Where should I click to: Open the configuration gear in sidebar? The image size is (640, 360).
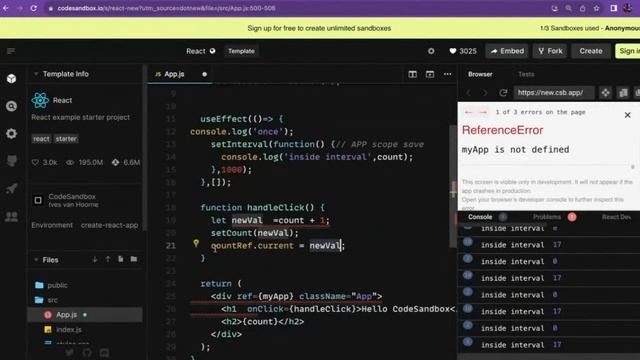(11, 133)
